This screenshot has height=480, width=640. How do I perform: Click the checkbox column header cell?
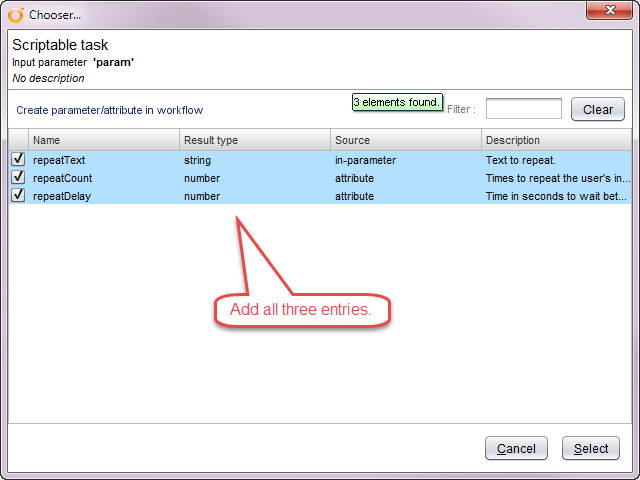[x=18, y=140]
